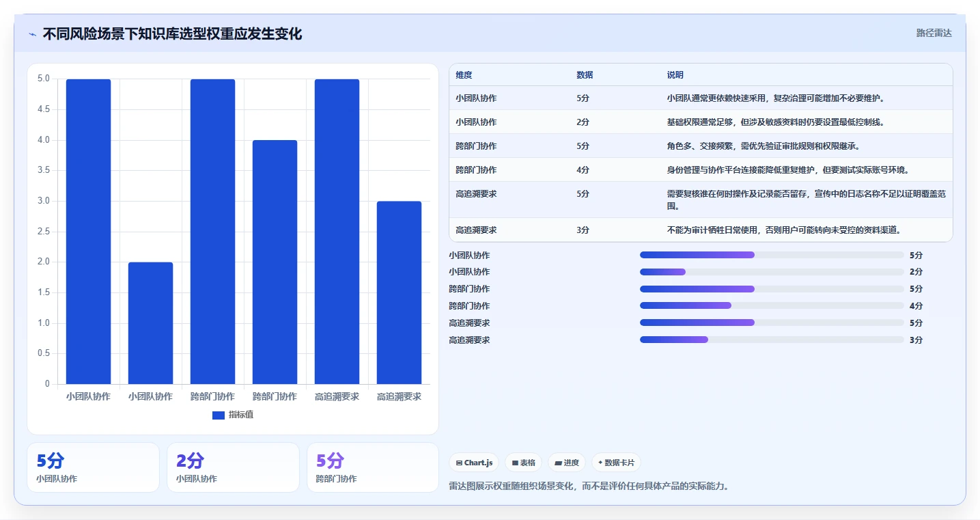The image size is (980, 520).
Task: Select the 表格 chip
Action: point(523,463)
